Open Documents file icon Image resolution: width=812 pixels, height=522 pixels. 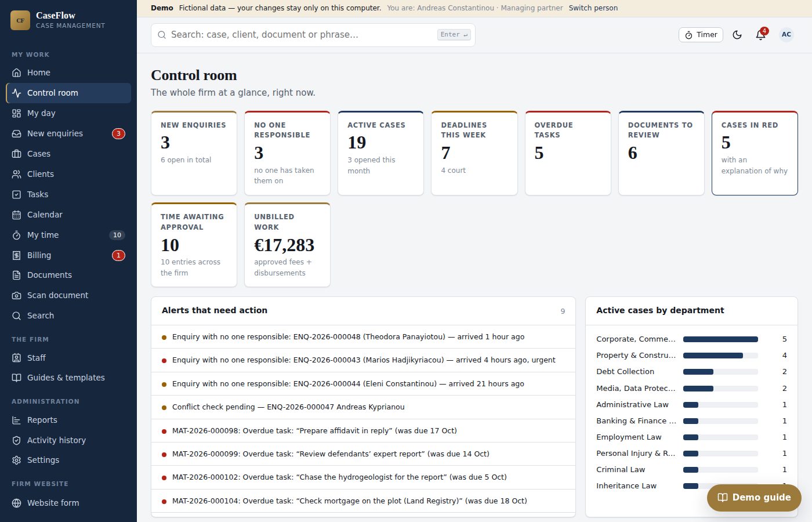17,275
